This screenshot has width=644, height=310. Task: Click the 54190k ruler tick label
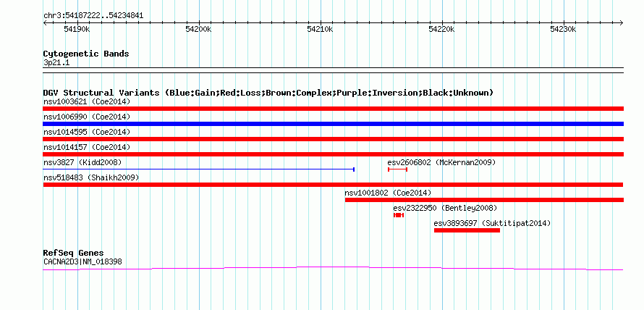(77, 29)
